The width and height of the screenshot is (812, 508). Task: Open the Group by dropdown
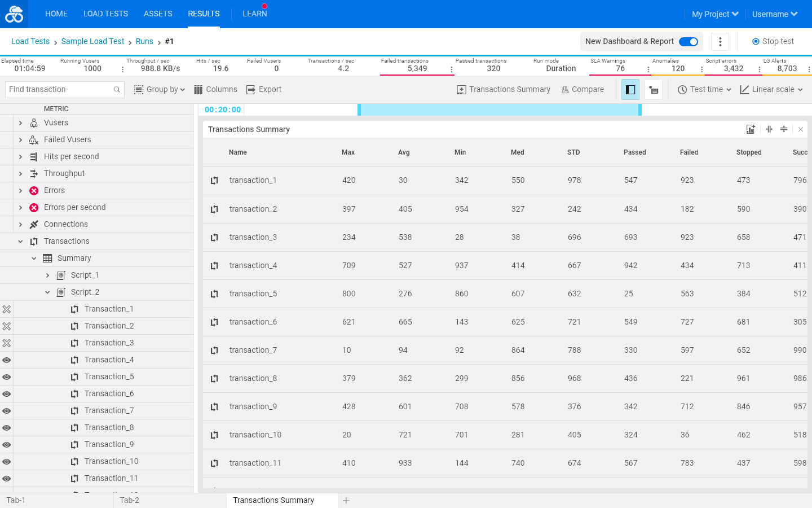coord(160,90)
